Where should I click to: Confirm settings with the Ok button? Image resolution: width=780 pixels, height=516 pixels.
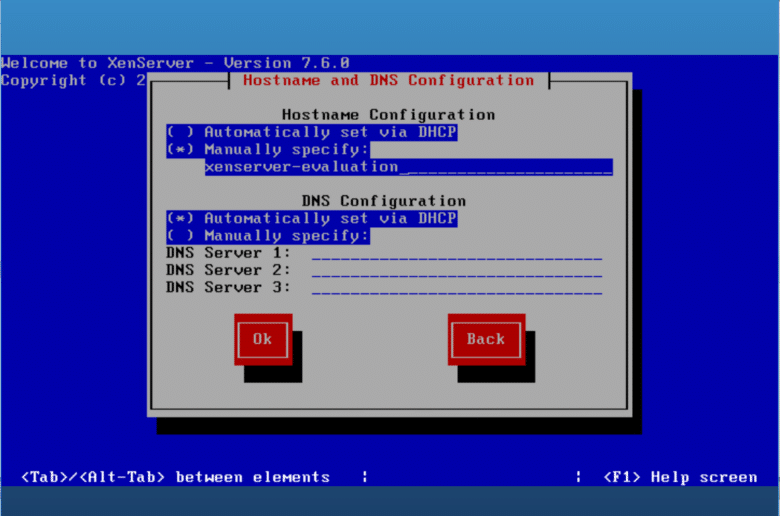(x=263, y=339)
